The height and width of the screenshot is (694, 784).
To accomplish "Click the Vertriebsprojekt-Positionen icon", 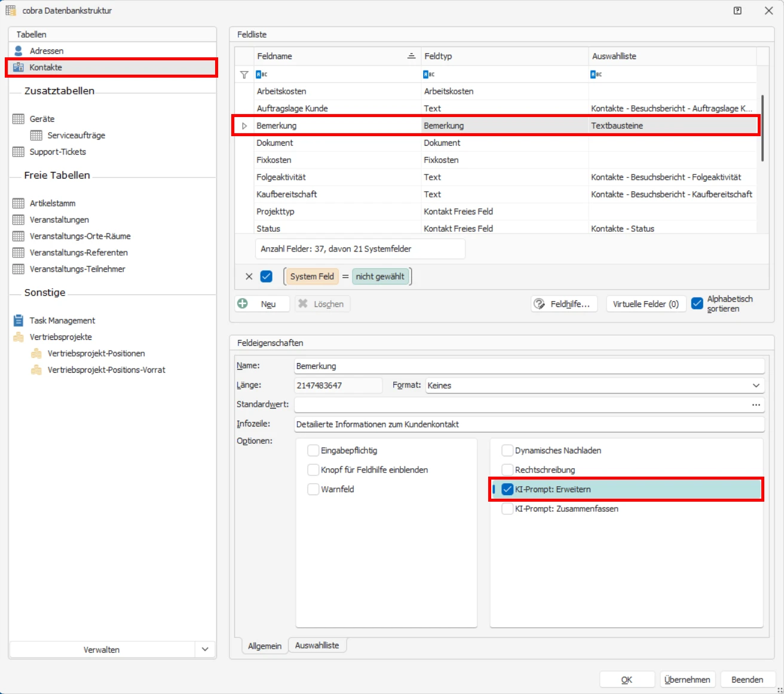I will point(36,354).
